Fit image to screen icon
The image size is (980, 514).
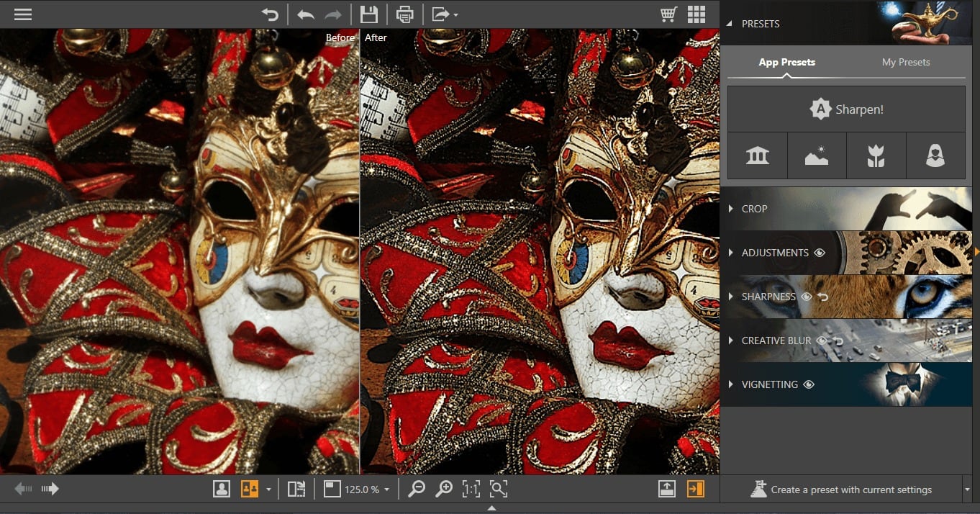[499, 489]
